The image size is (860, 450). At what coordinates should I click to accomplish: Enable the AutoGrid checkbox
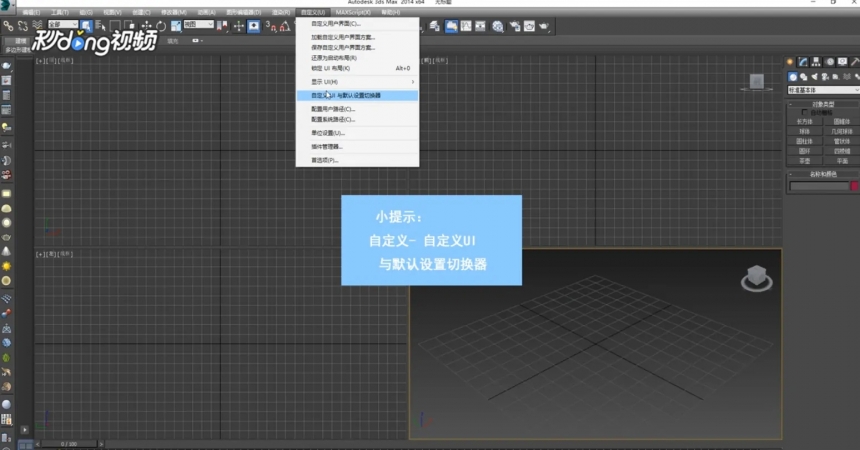tap(805, 112)
